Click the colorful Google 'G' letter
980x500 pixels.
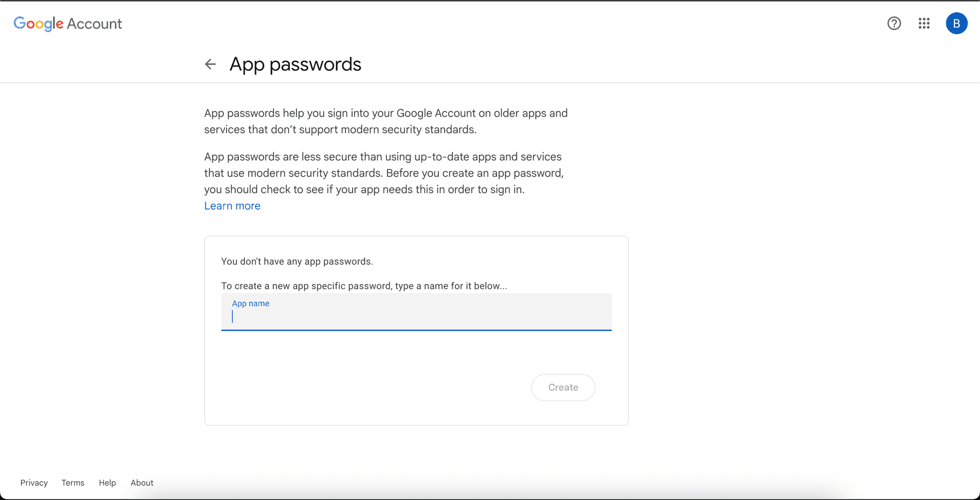(x=19, y=23)
